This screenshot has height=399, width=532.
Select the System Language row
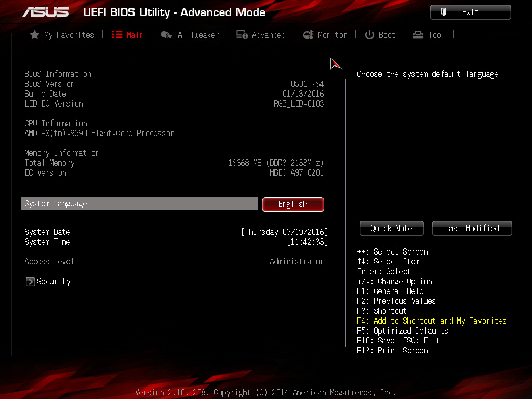139,204
